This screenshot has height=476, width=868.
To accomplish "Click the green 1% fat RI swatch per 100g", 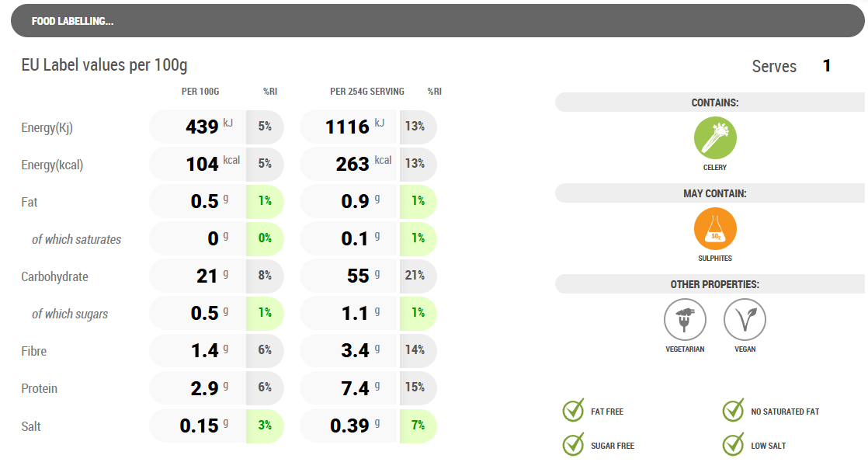I will coord(265,201).
